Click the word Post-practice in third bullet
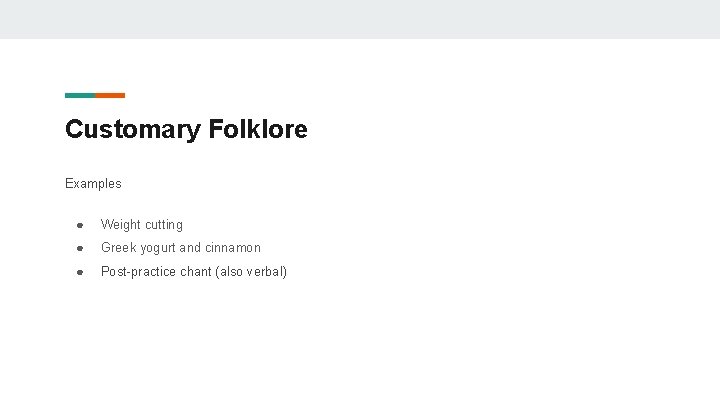The width and height of the screenshot is (720, 405). pos(138,272)
